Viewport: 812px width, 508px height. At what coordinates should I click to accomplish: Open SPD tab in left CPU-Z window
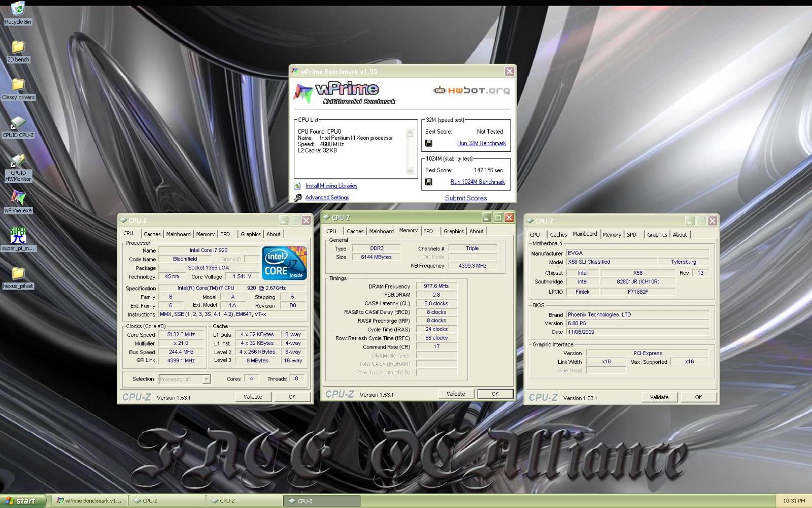click(225, 234)
